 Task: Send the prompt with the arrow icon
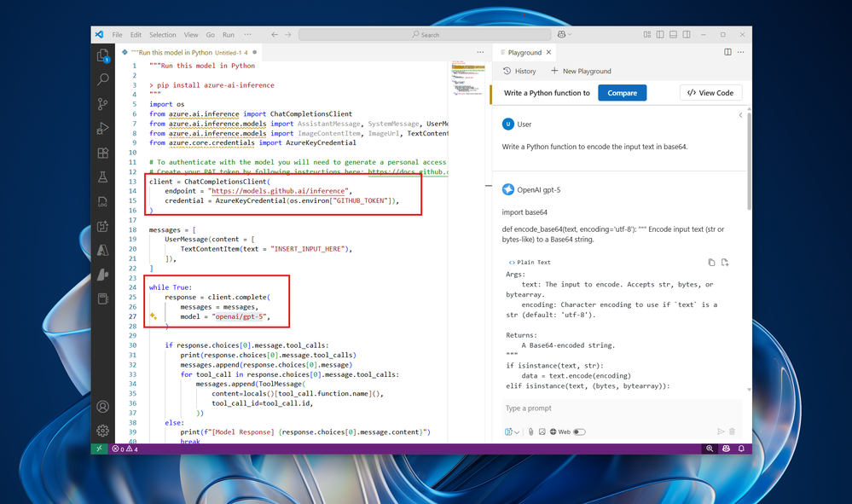[x=721, y=432]
